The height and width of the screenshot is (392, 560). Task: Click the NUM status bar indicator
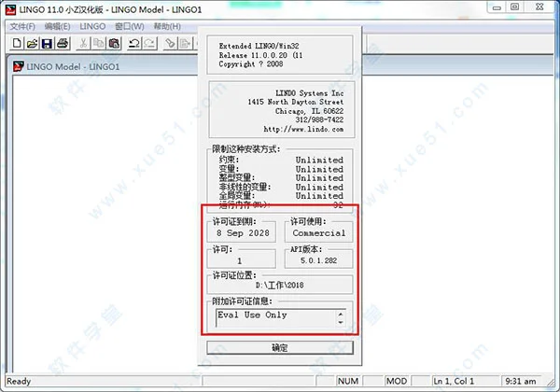point(348,382)
